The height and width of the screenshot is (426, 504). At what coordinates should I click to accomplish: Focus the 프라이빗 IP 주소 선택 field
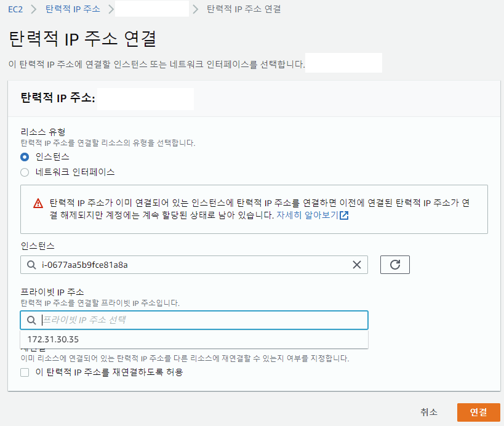coord(194,320)
